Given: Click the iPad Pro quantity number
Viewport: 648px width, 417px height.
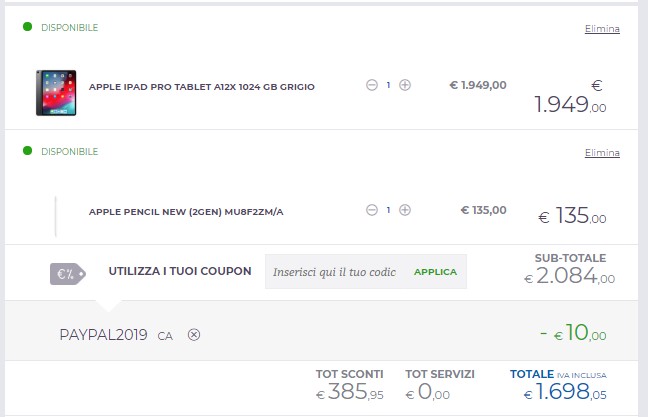Looking at the screenshot, I should click(388, 85).
